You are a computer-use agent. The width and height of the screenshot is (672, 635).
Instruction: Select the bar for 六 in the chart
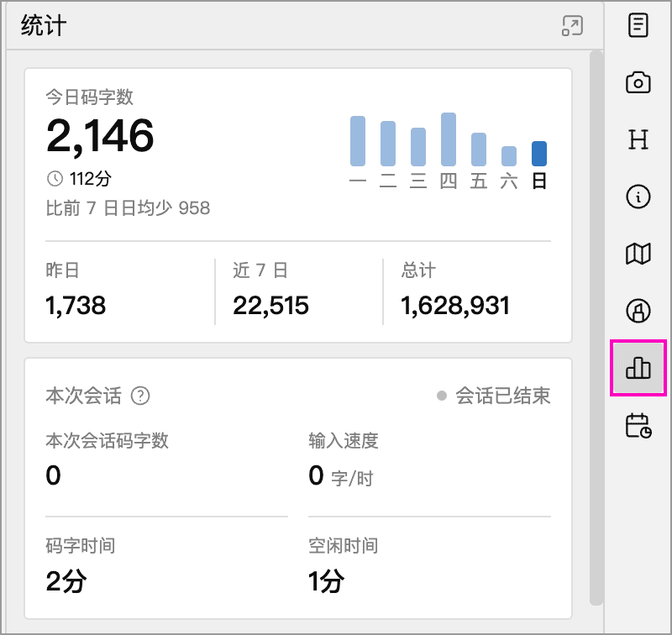pos(509,156)
